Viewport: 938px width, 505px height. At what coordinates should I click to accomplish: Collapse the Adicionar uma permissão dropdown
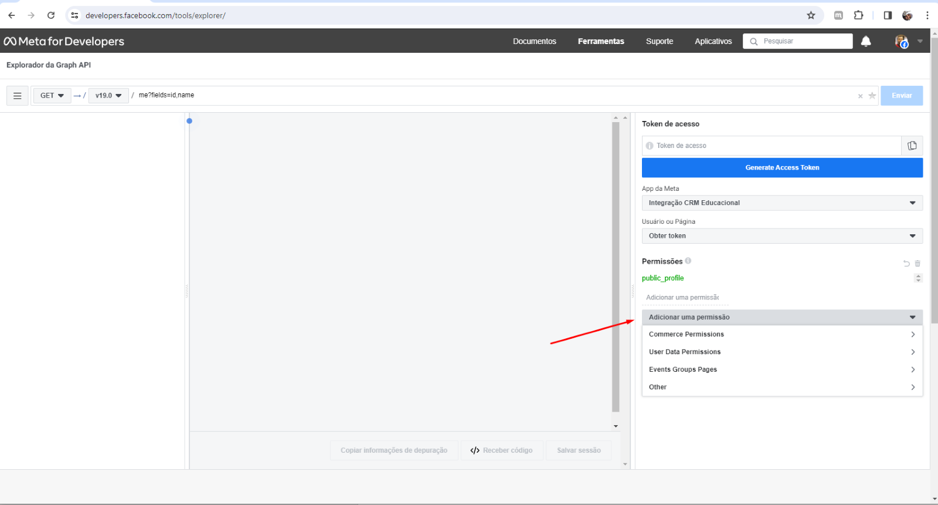782,317
